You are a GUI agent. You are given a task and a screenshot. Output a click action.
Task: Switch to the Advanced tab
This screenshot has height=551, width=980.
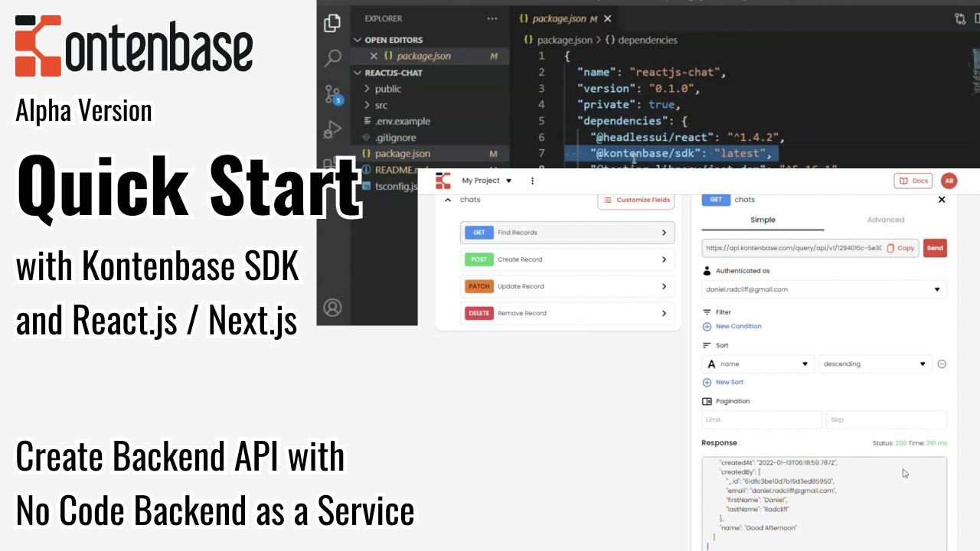(x=886, y=220)
